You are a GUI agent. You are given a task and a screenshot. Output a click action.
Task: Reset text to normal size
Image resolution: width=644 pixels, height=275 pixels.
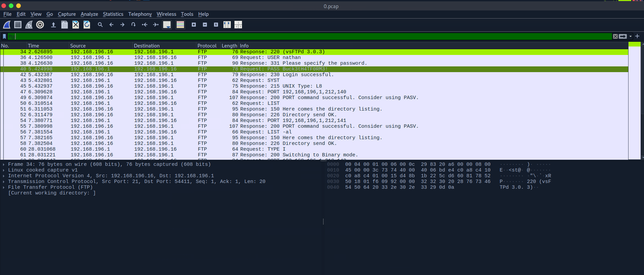(x=216, y=25)
